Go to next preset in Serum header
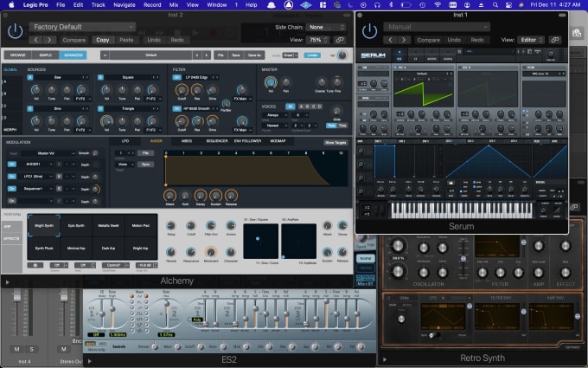The width and height of the screenshot is (588, 368). (x=404, y=40)
